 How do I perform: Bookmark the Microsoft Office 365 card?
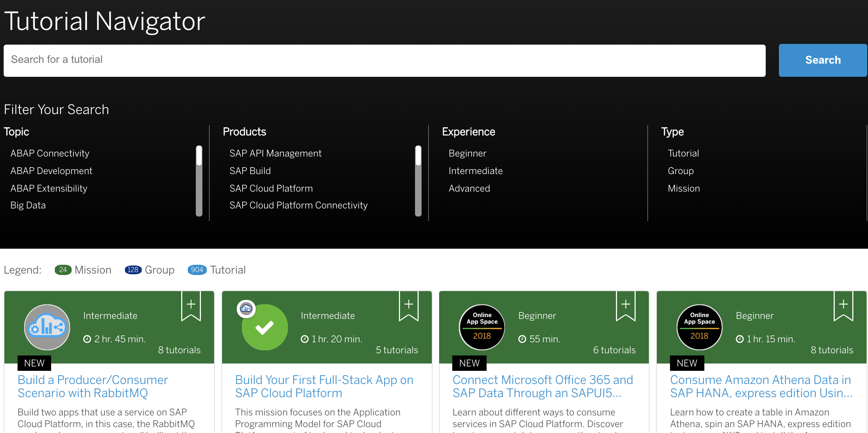pyautogui.click(x=626, y=306)
